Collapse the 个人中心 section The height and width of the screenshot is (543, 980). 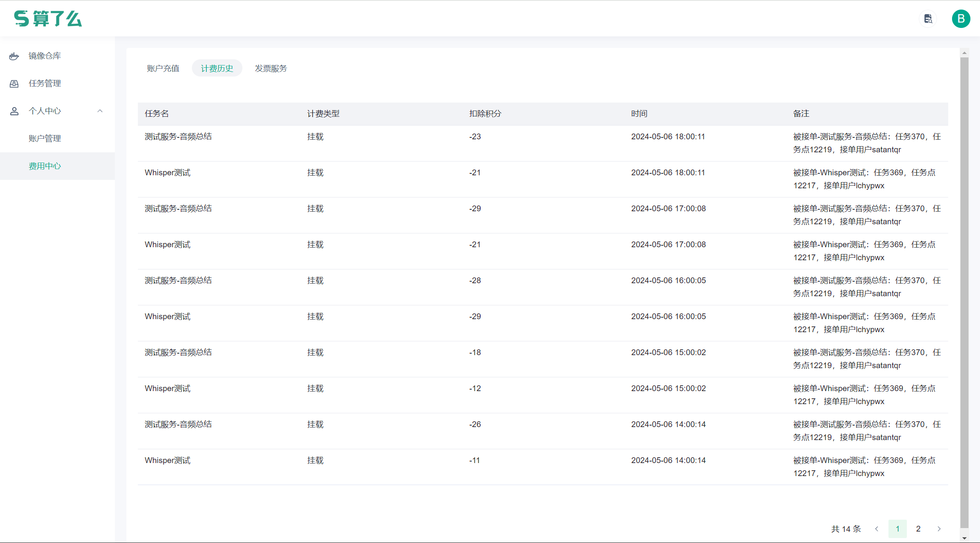pyautogui.click(x=100, y=111)
